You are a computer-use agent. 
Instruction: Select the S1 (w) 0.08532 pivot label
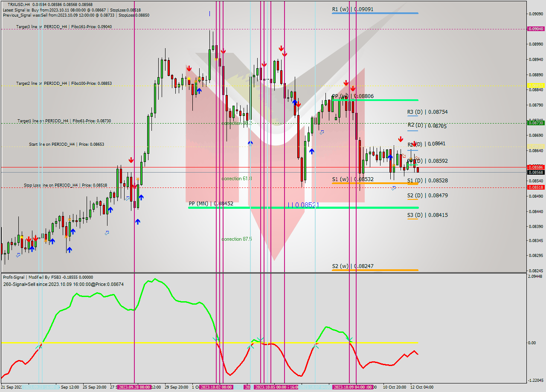click(353, 179)
